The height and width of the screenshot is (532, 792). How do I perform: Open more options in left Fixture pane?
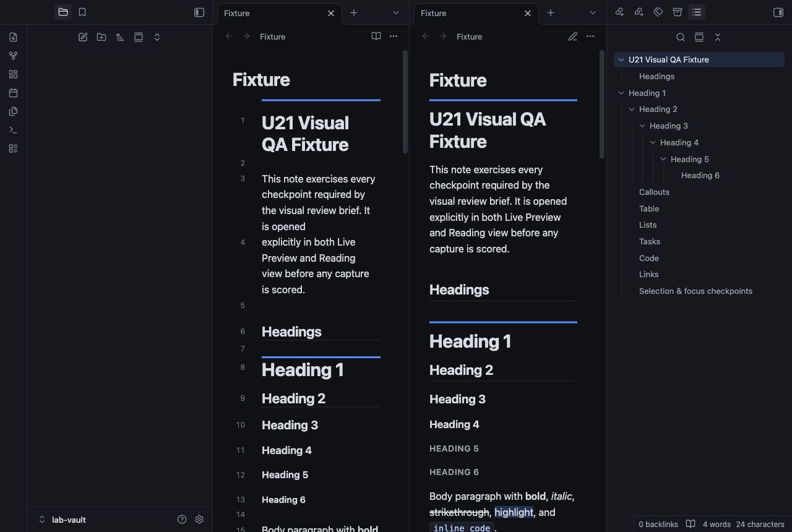click(x=394, y=36)
